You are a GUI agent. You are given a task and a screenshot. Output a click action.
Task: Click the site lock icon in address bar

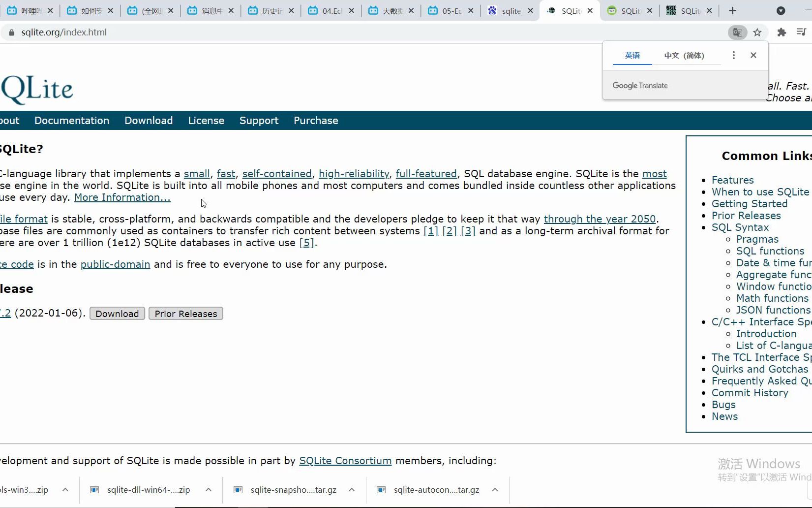point(11,32)
